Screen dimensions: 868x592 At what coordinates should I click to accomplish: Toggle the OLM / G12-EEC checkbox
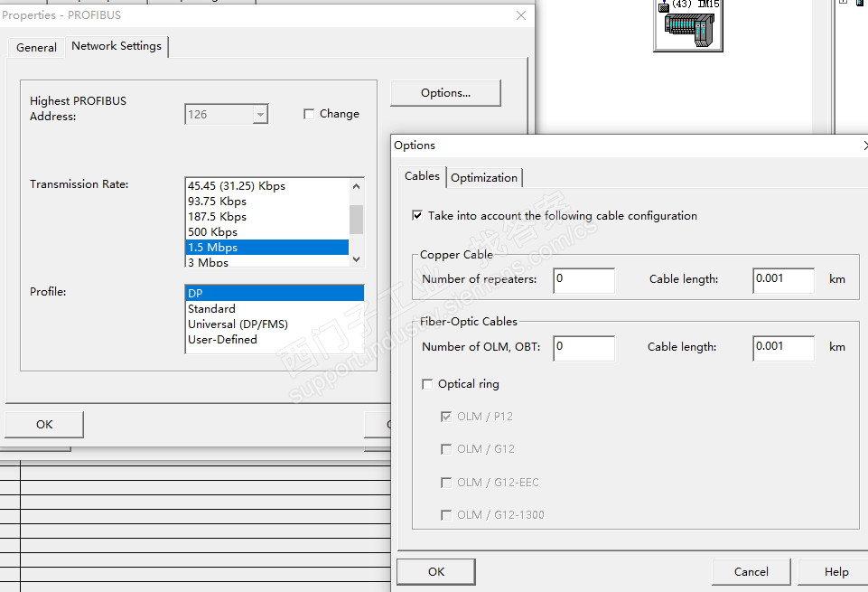point(445,483)
